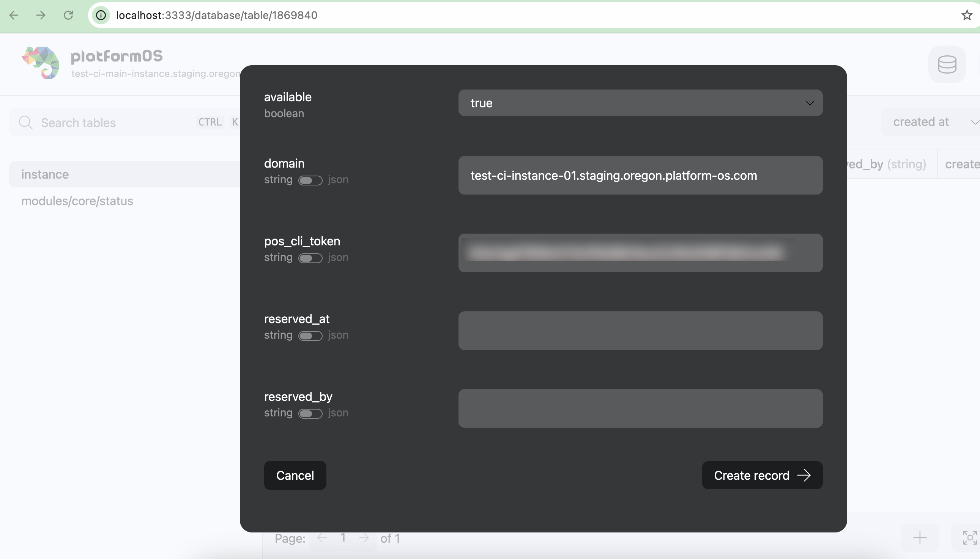Bookmark the current page with the star
980x559 pixels.
967,15
